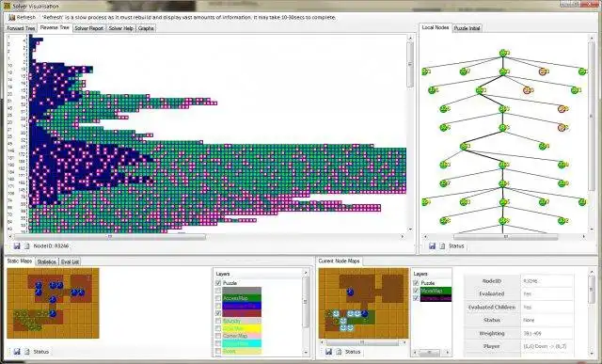Toggle MoveMap layer in Current Node Maps
Image resolution: width=602 pixels, height=364 pixels.
point(416,291)
